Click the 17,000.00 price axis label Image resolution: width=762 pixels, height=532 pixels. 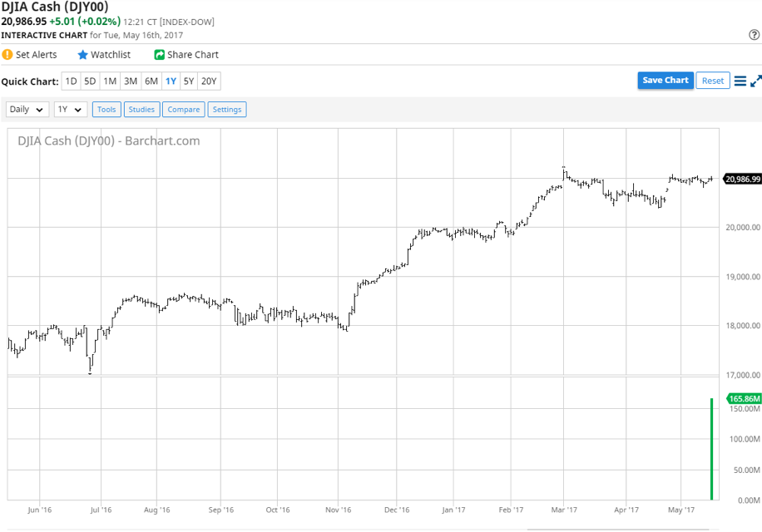click(x=743, y=375)
